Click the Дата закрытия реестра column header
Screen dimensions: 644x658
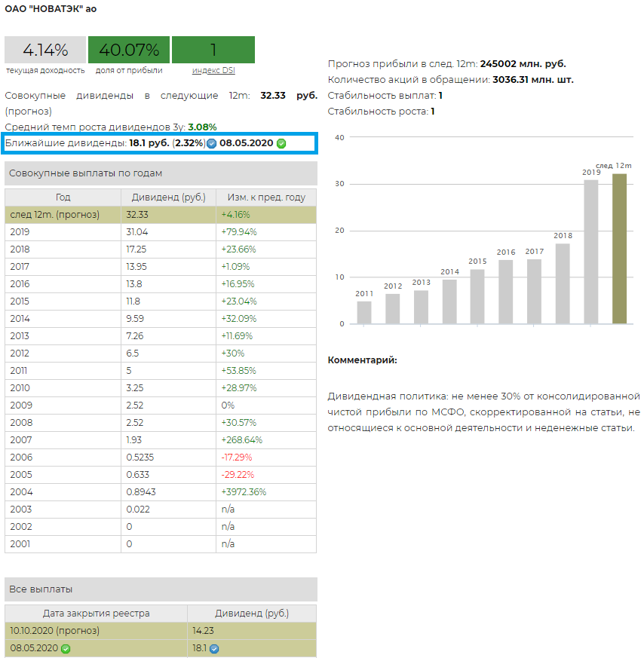point(96,613)
